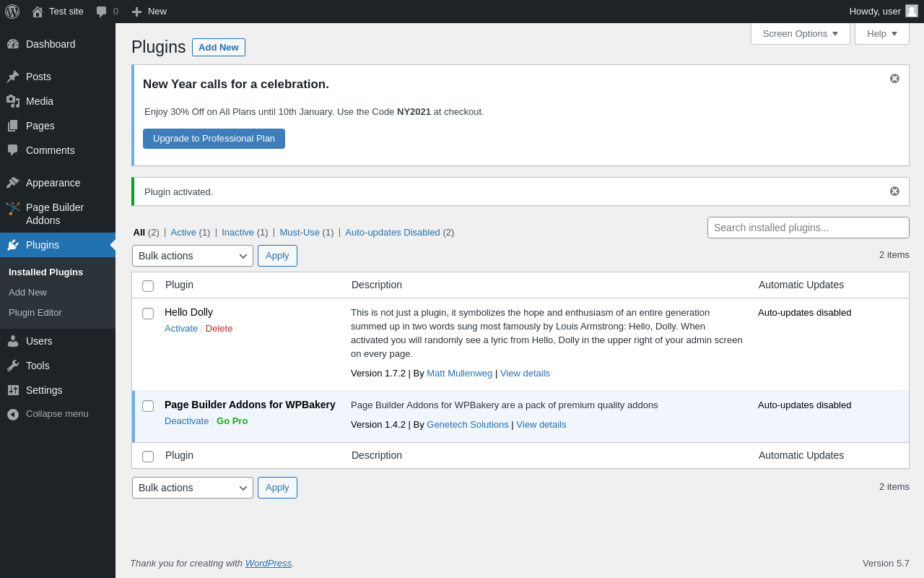Image resolution: width=924 pixels, height=578 pixels.
Task: Filter plugins by Must-Use
Action: (300, 233)
